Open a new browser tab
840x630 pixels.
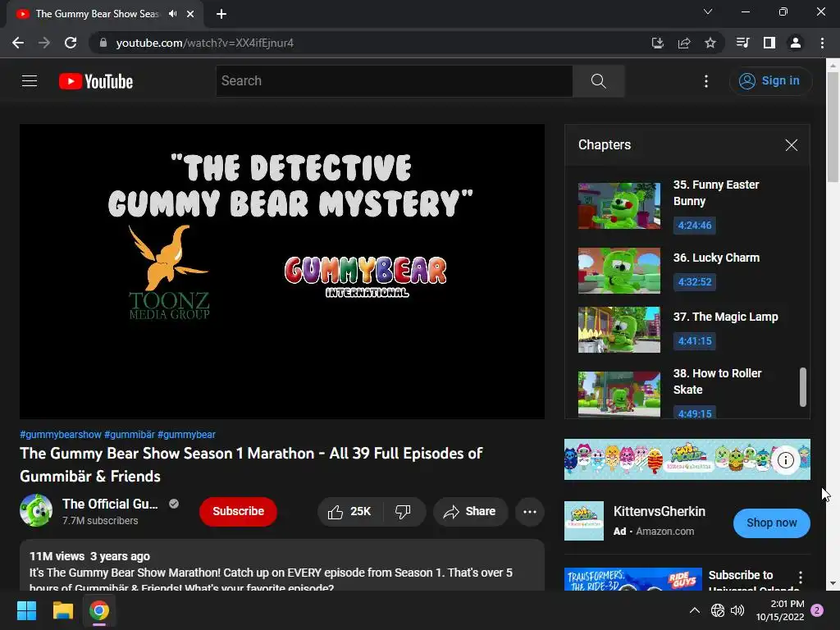tap(221, 14)
